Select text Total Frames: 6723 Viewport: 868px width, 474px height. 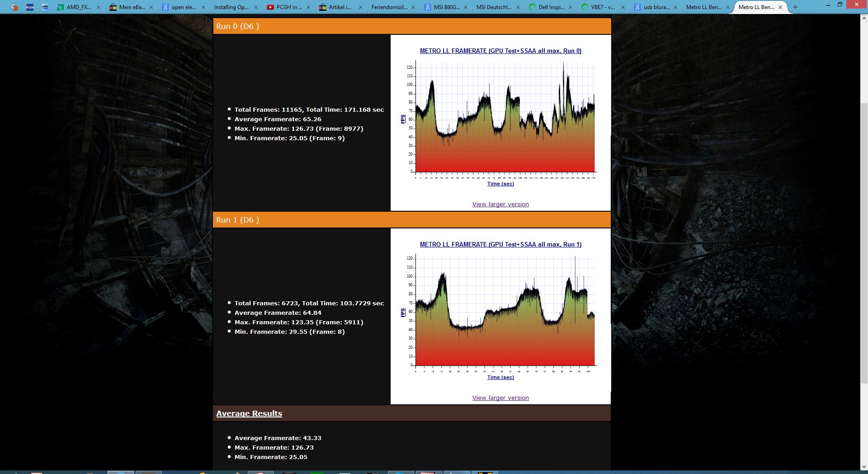[x=266, y=303]
